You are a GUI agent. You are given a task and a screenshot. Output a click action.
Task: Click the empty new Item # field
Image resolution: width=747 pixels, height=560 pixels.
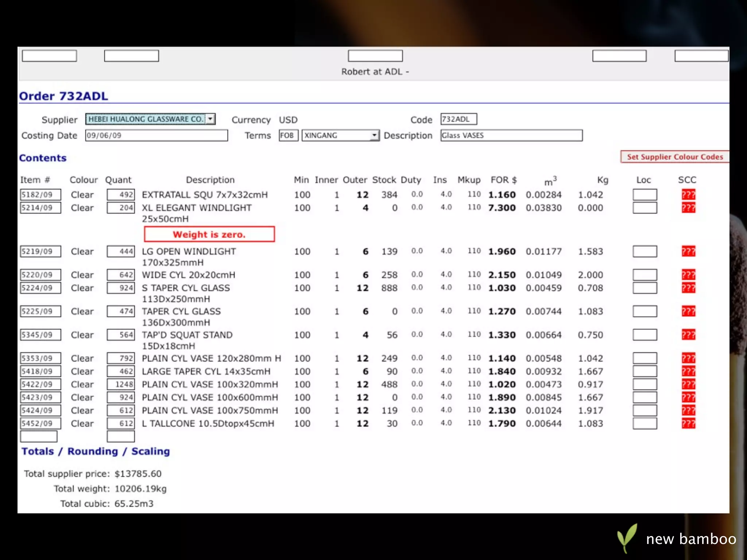[x=39, y=436]
